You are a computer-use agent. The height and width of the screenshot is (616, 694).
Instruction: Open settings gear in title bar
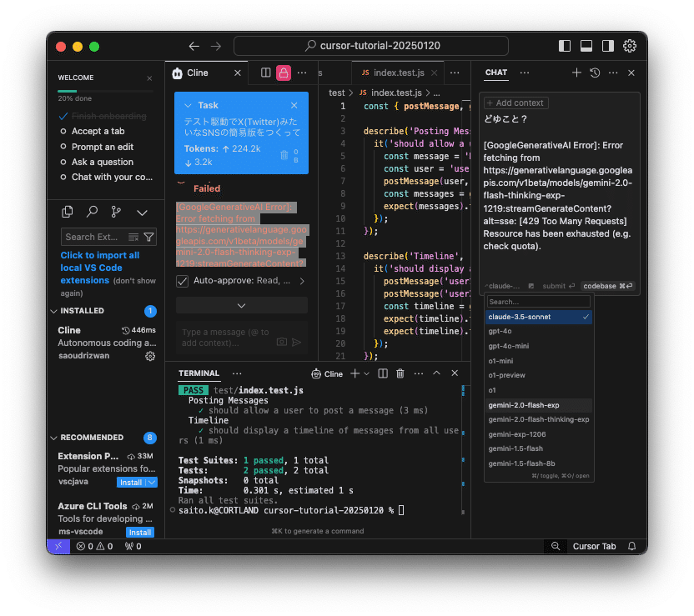click(x=630, y=46)
